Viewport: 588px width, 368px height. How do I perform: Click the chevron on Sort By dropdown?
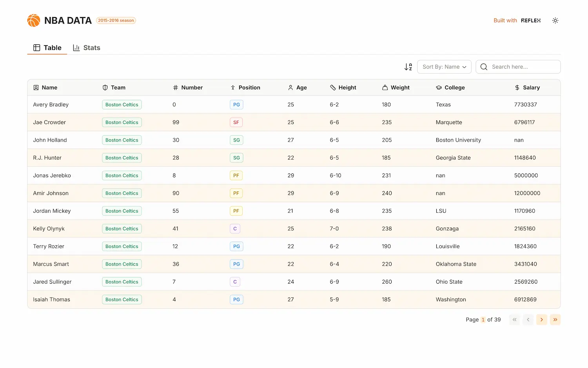(465, 67)
